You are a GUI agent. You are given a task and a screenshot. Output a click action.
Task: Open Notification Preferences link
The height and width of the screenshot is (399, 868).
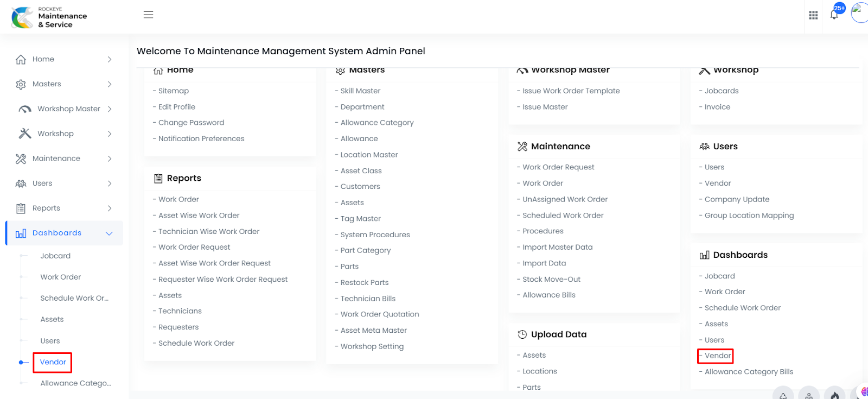(201, 138)
